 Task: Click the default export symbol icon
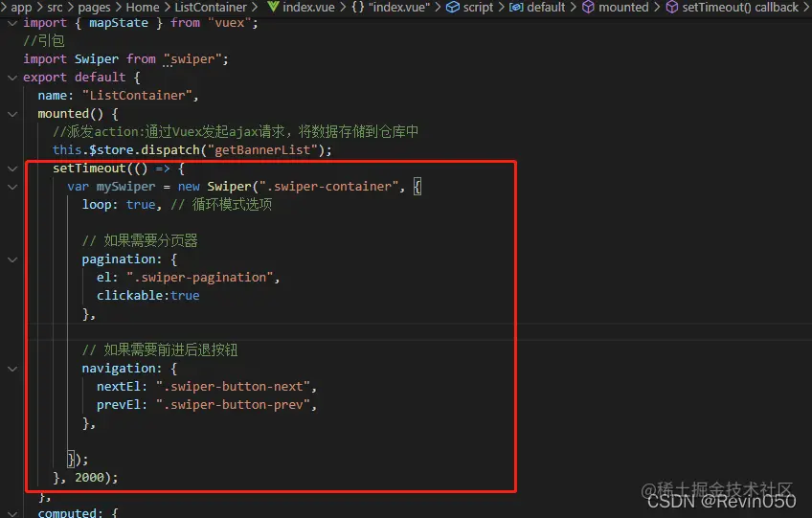tap(516, 8)
